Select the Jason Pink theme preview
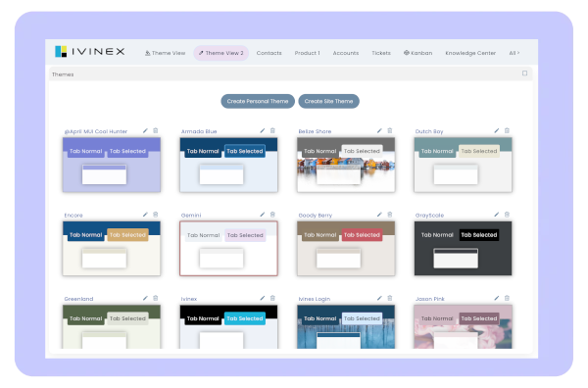Screen dimensions: 588x388 point(463,326)
